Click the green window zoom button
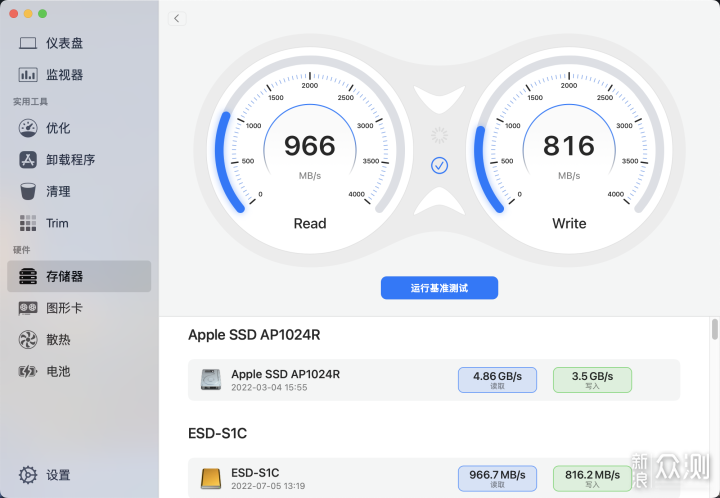This screenshot has height=498, width=720. (42, 14)
